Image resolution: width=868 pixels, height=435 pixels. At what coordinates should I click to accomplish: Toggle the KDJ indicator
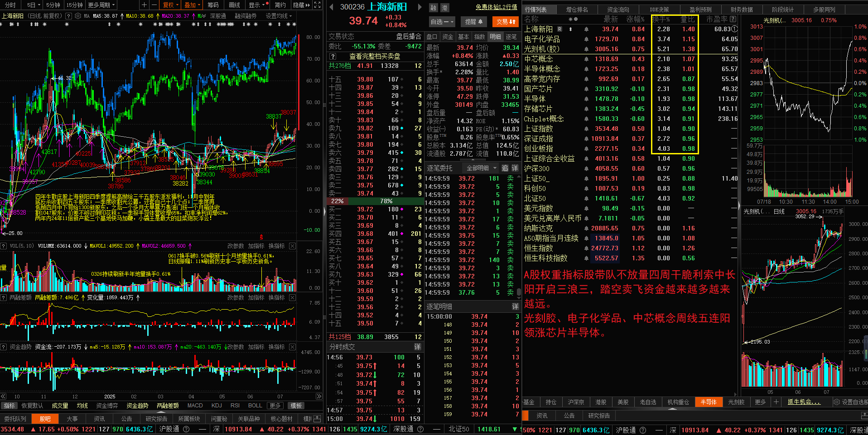[217, 406]
